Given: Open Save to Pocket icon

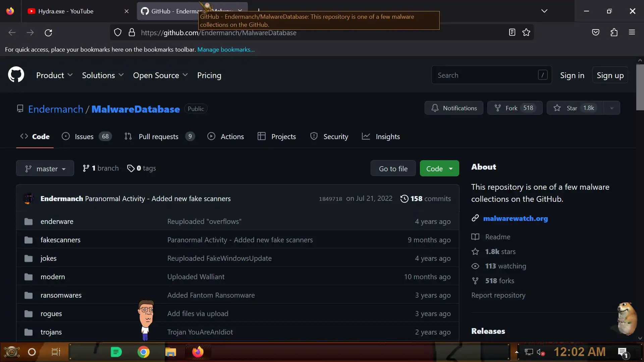Looking at the screenshot, I should pos(596,33).
